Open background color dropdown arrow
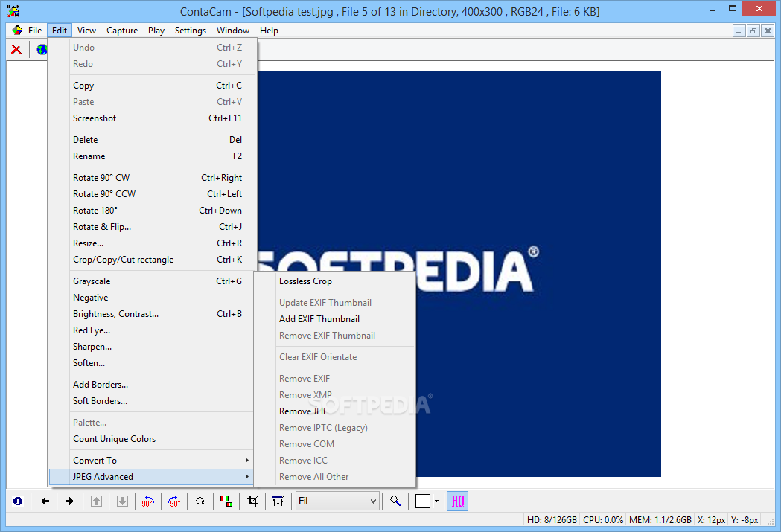The width and height of the screenshot is (781, 532). point(436,501)
